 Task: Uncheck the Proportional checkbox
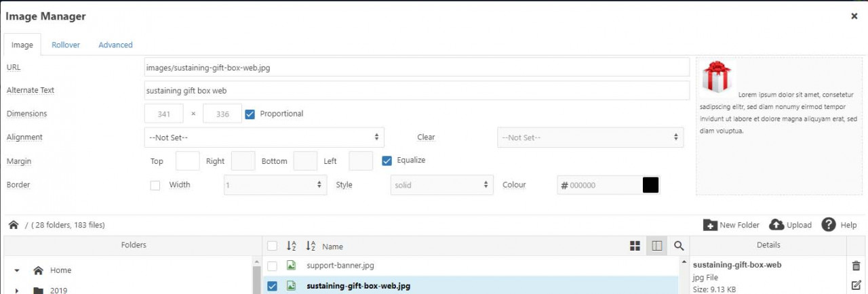point(250,114)
